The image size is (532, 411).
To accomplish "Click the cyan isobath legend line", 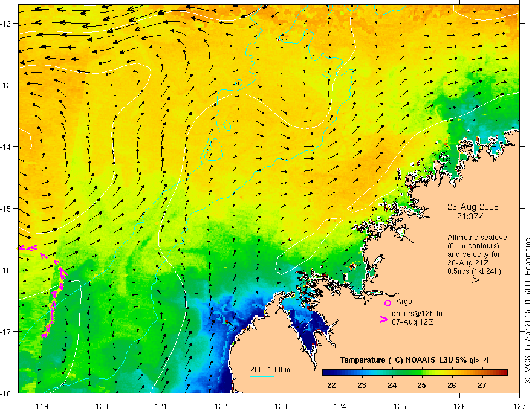I will tap(262, 376).
